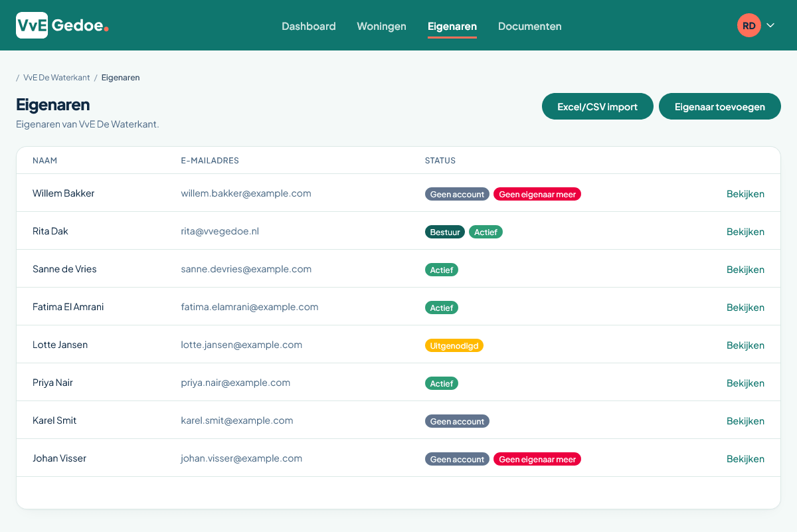Click the name Rita Dak
The height and width of the screenshot is (532, 797).
(x=50, y=231)
